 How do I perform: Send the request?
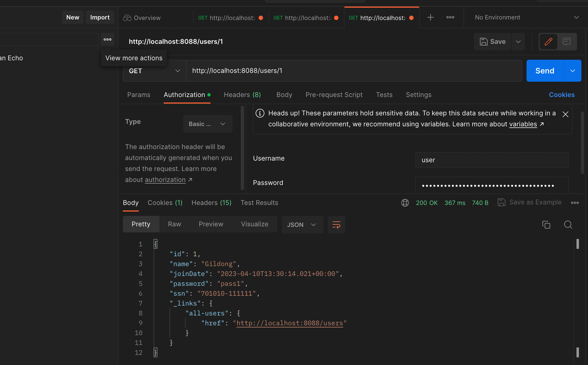[x=545, y=71]
